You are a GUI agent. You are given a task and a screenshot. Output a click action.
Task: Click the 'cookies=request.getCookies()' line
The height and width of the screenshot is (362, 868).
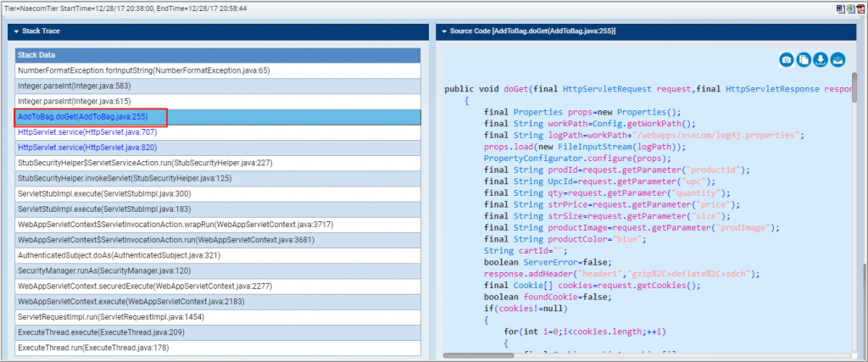point(592,287)
